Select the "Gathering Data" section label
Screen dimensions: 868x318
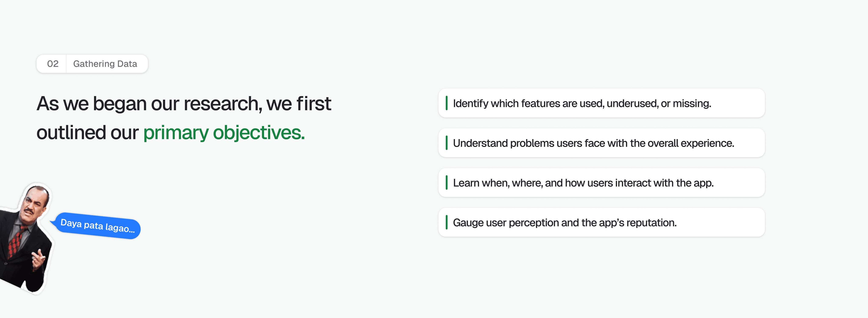pyautogui.click(x=105, y=64)
